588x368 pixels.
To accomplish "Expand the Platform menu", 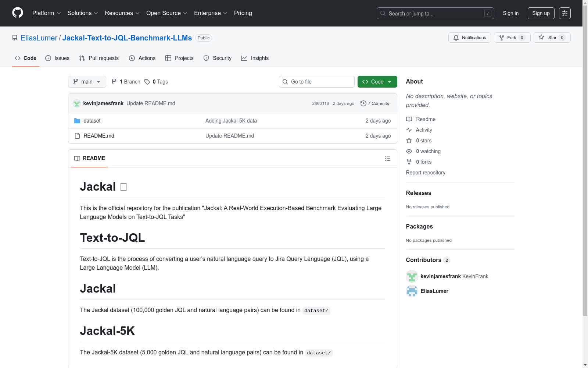I will [x=46, y=13].
